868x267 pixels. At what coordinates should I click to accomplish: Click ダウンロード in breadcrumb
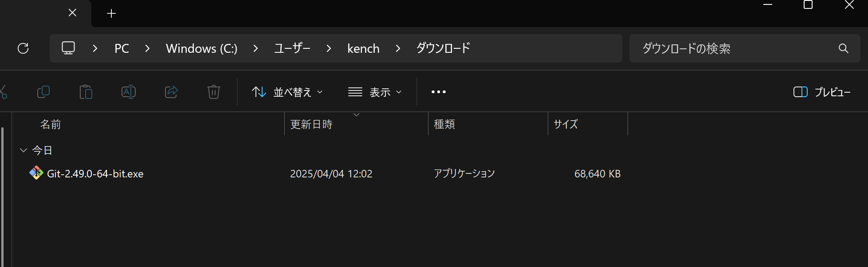(x=443, y=48)
